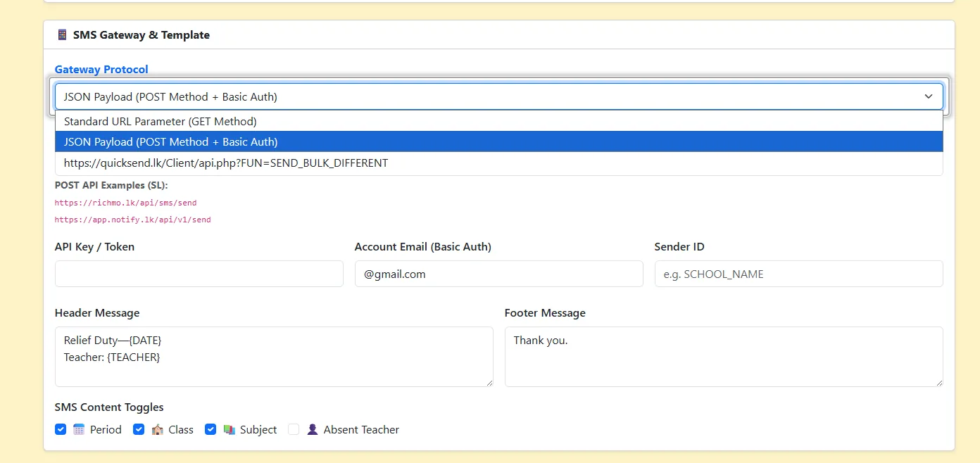
Task: Click the books icon beside Subject
Action: [229, 429]
